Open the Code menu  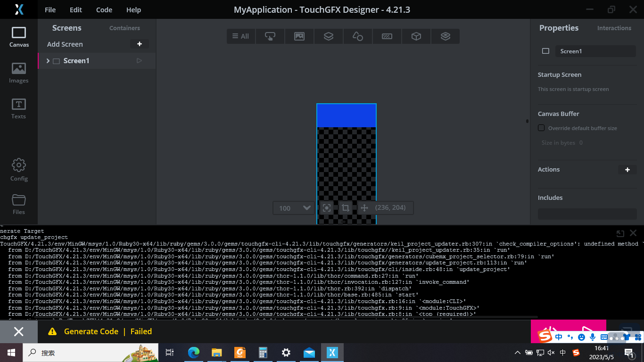pyautogui.click(x=104, y=9)
